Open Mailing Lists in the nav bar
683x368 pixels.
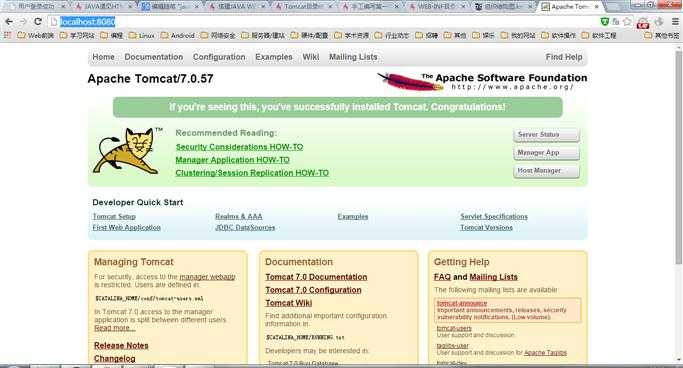tap(353, 57)
